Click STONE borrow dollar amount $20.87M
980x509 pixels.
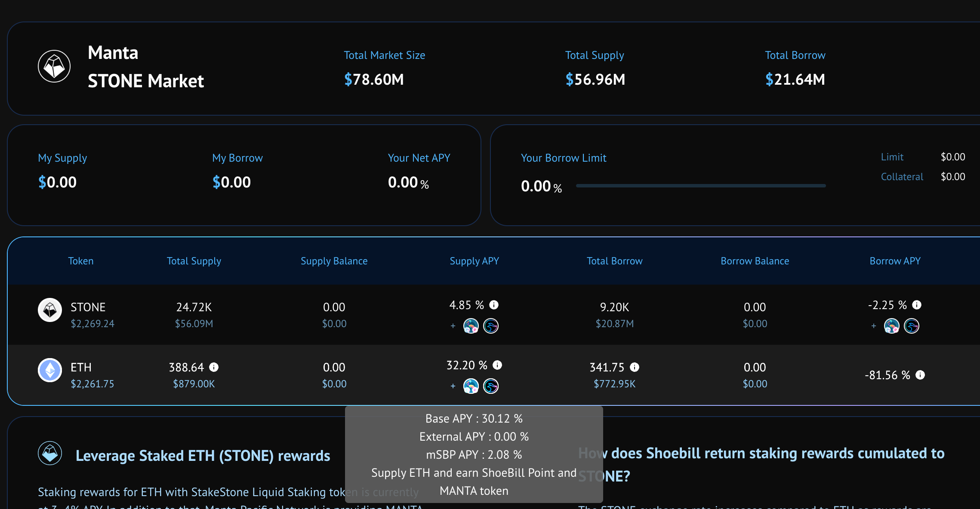point(615,324)
